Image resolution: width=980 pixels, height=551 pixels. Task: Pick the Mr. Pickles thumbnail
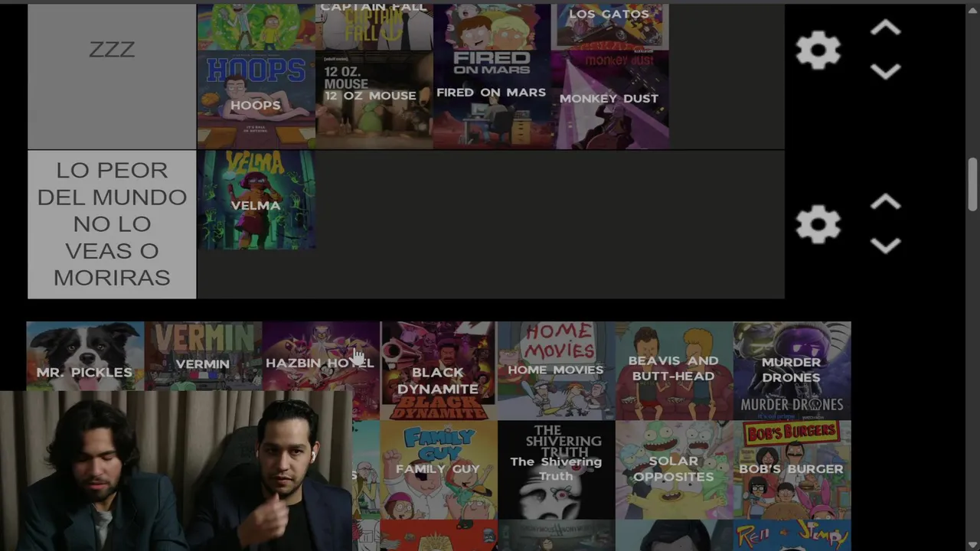pyautogui.click(x=85, y=357)
